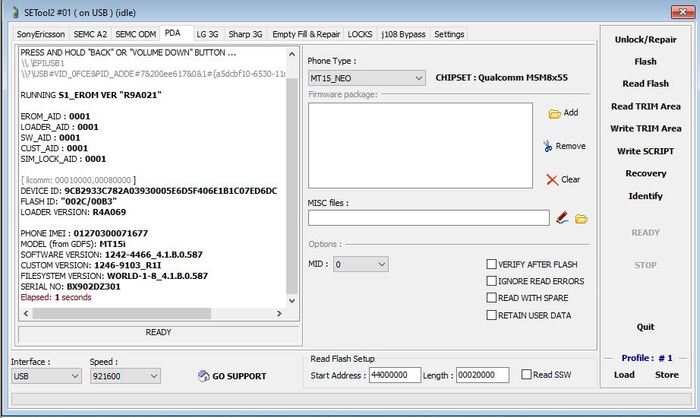Click the Profile : # 1 label
Viewport: 700px width, 418px height.
pyautogui.click(x=646, y=358)
